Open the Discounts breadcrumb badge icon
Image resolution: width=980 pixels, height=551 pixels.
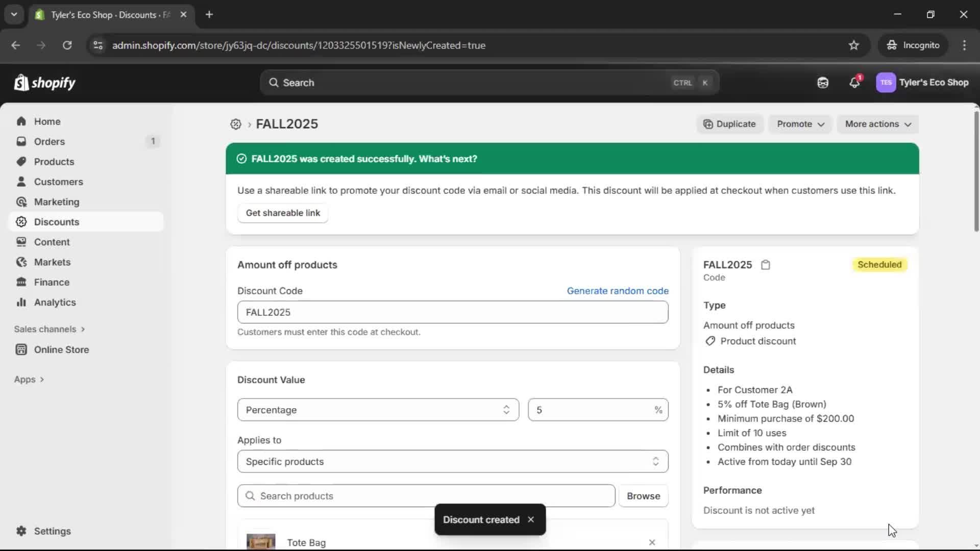coord(235,124)
